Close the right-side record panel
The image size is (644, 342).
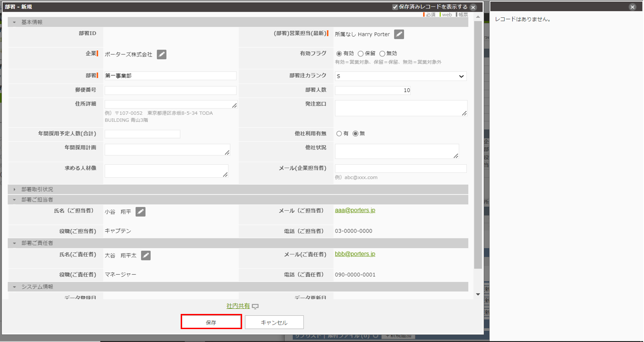point(632,7)
